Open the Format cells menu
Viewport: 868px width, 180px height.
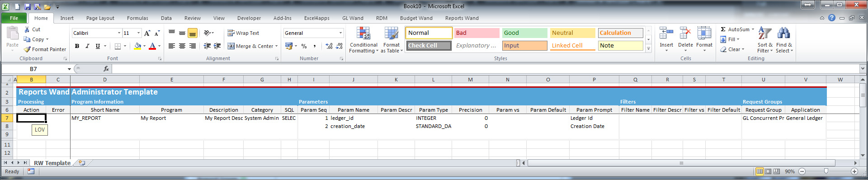pos(704,39)
